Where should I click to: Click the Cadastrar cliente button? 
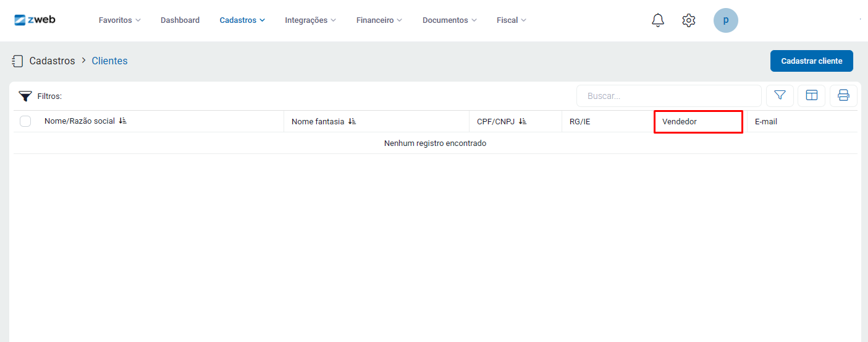(x=811, y=61)
